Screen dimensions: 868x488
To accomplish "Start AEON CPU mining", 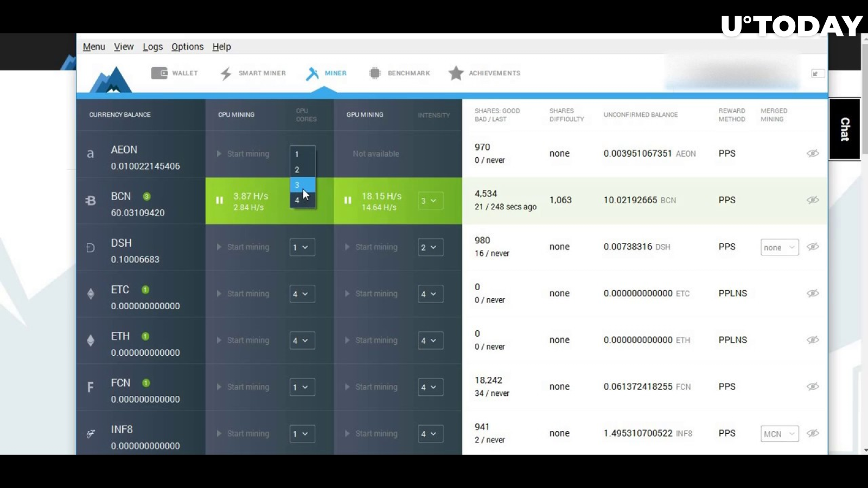I will [242, 154].
